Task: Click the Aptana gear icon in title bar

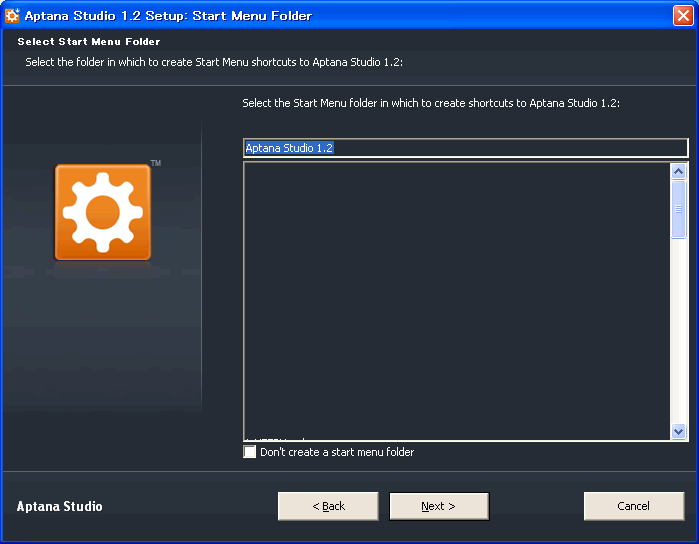Action: click(13, 15)
